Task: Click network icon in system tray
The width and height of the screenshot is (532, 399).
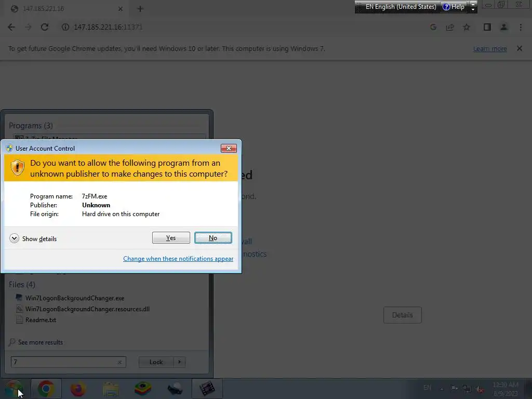Action: (467, 389)
